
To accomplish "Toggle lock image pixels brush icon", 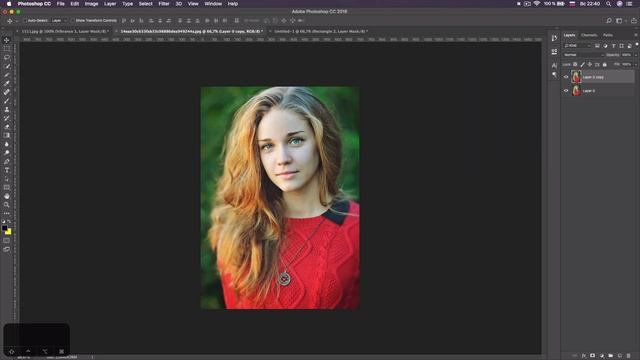I will [582, 64].
